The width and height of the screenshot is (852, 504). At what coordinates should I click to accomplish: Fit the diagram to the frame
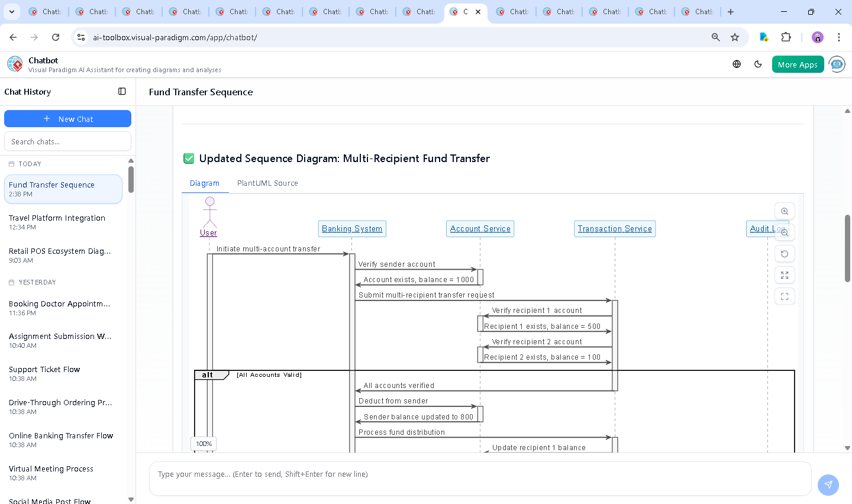[785, 296]
